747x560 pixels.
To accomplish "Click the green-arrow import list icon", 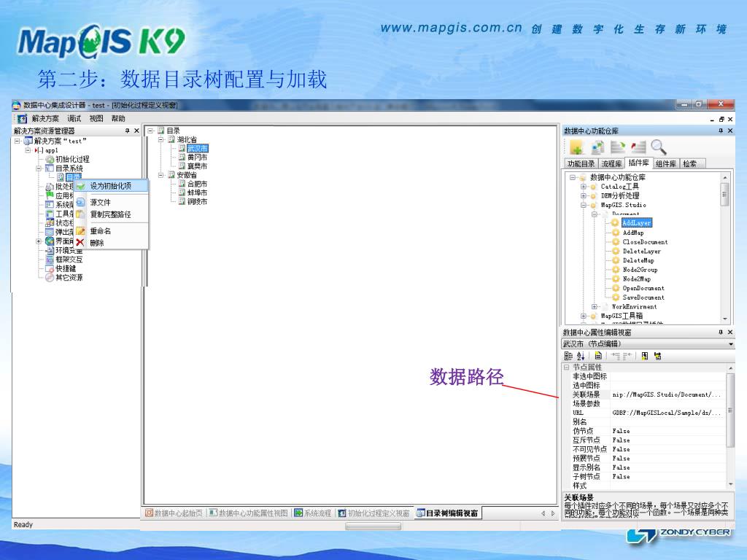I will (618, 147).
